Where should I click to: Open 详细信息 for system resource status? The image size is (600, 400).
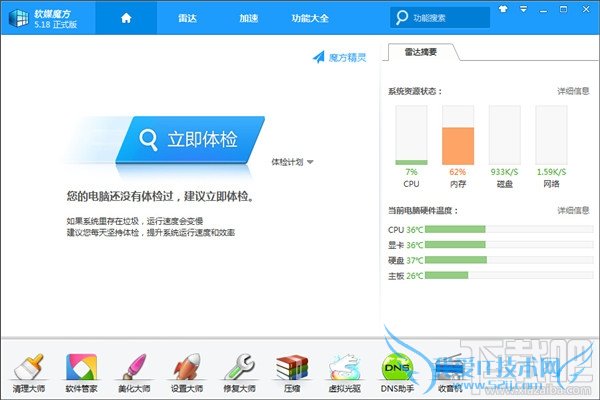(573, 91)
